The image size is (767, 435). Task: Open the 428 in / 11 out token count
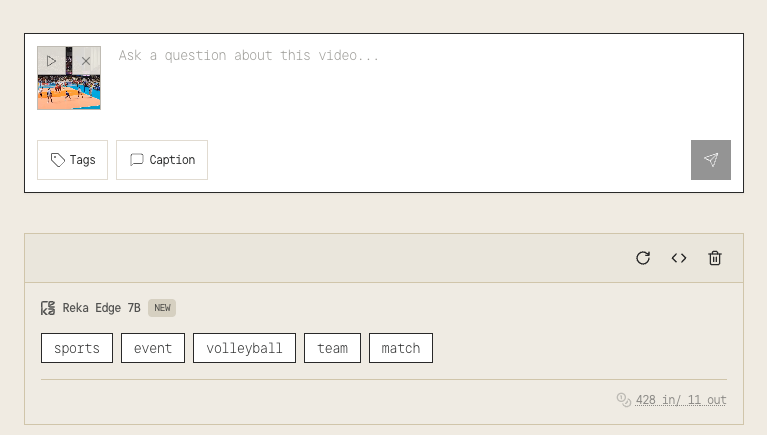pyautogui.click(x=681, y=400)
